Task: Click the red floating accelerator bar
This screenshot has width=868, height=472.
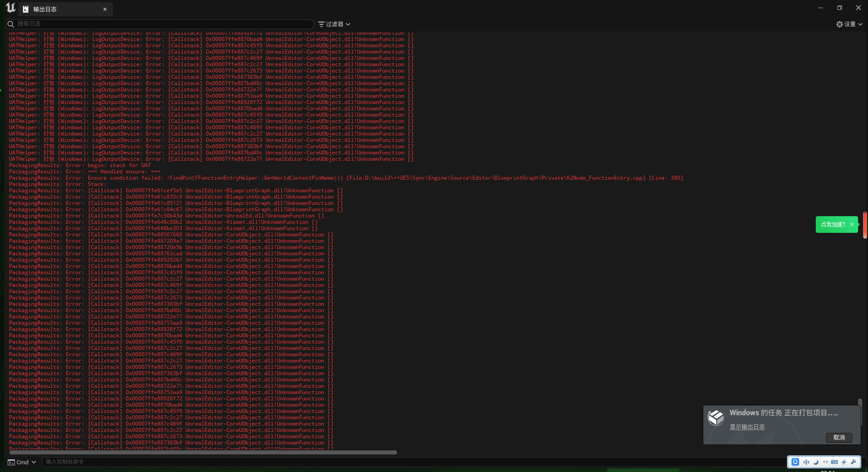Action: click(865, 225)
